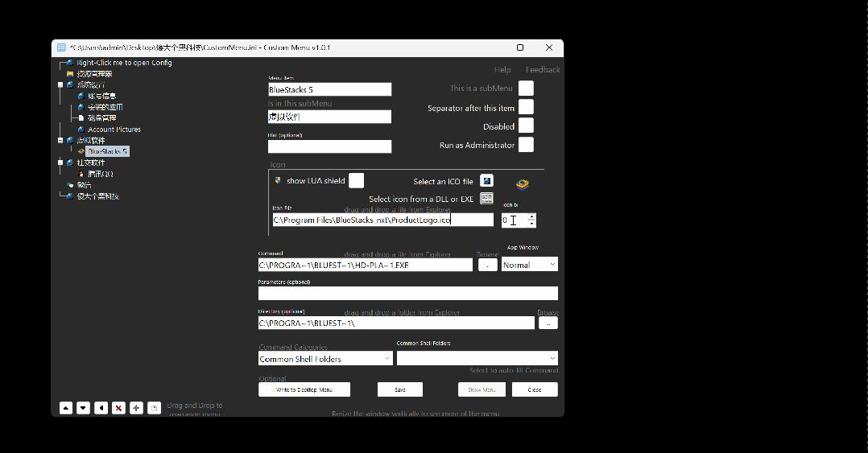This screenshot has height=453, width=868.
Task: Click the Save button
Action: click(399, 389)
